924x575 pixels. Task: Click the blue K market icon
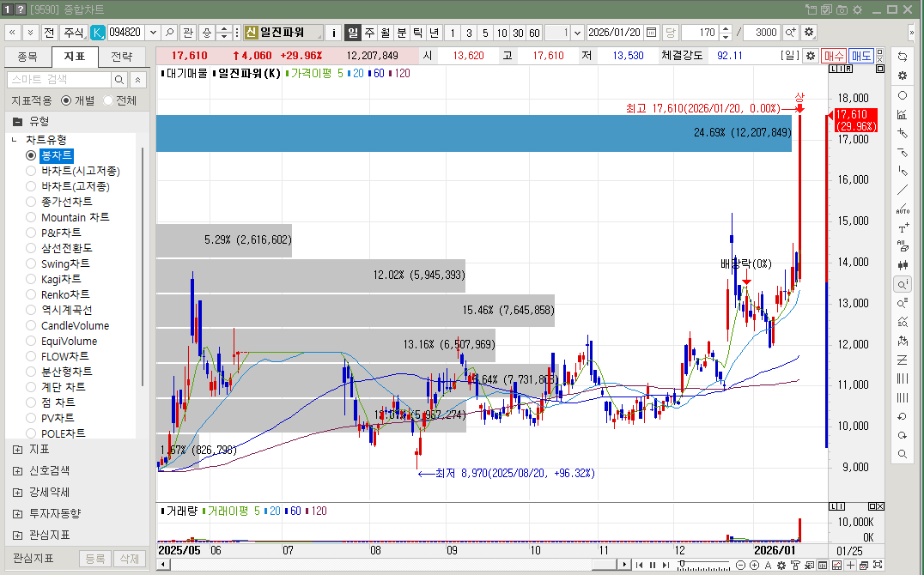click(x=98, y=33)
